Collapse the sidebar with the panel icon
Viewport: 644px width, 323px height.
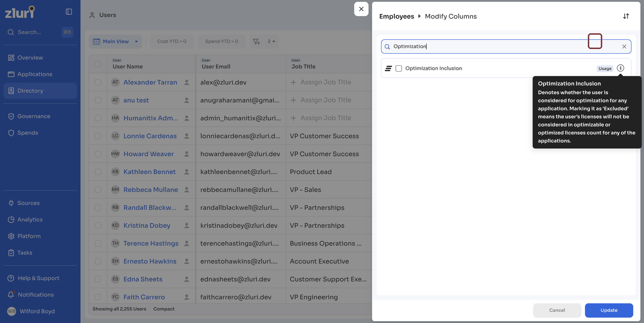69,12
